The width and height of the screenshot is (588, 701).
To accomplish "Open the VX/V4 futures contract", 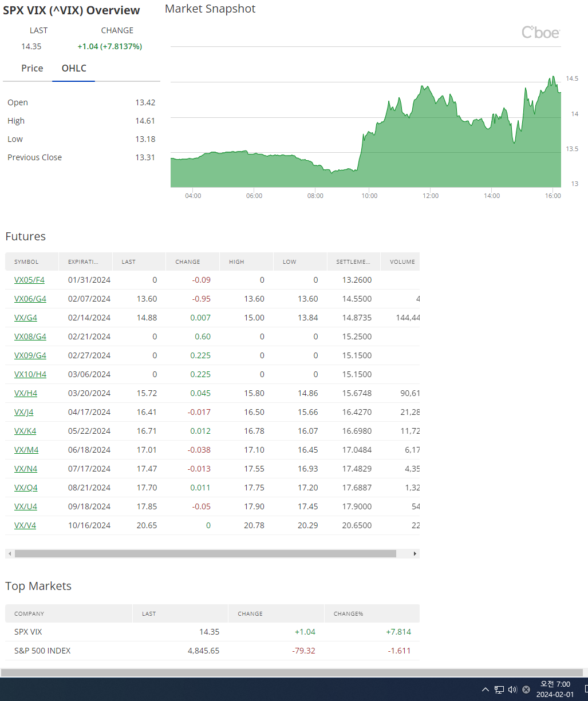I will point(25,525).
